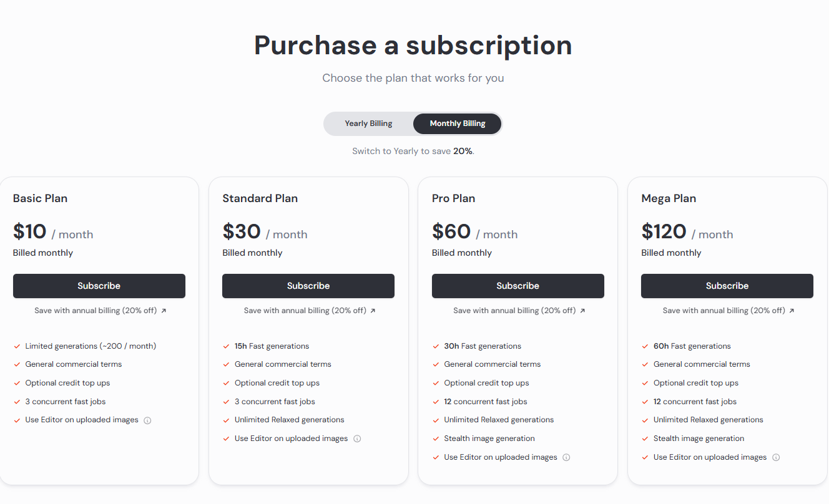Viewport: 829px width, 504px height.
Task: Open Mega Plan annual billing savings link
Action: click(724, 311)
